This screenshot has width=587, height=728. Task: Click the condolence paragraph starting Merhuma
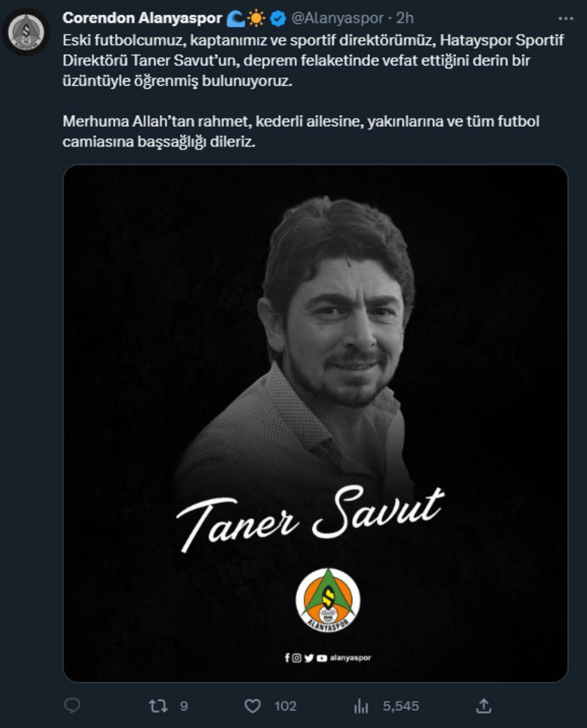coord(301,131)
